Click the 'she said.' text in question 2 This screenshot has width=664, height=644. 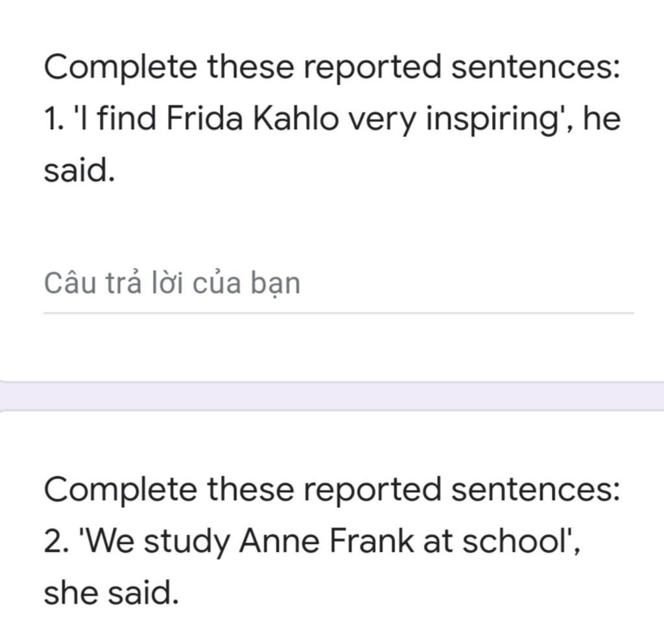click(111, 593)
